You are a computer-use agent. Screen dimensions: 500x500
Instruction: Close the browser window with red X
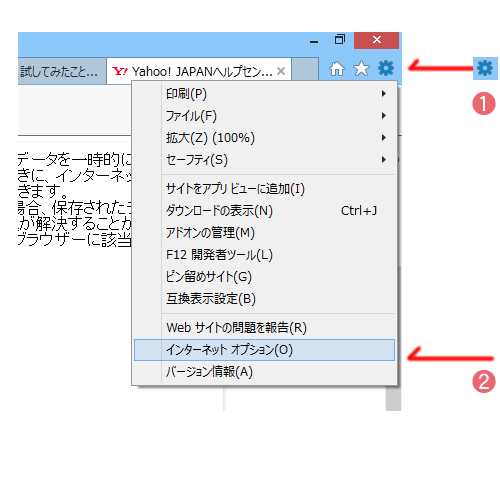(376, 40)
